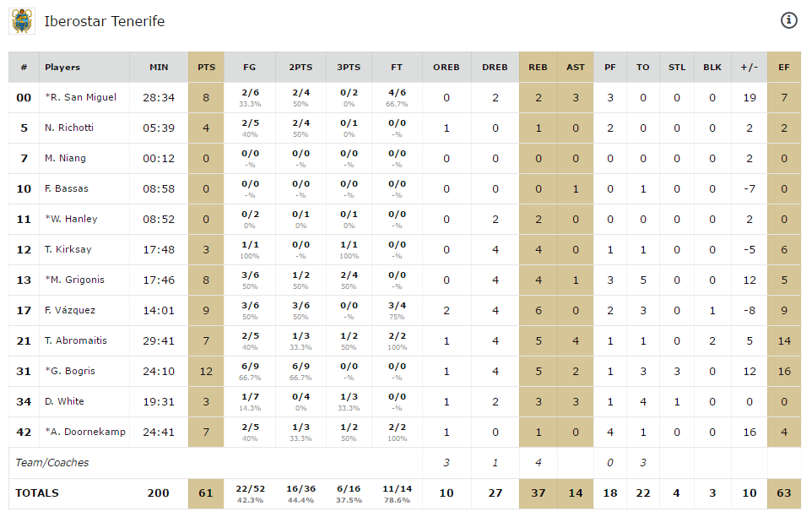Sort by EF efficiency column header
The height and width of the screenshot is (517, 812).
tap(784, 67)
